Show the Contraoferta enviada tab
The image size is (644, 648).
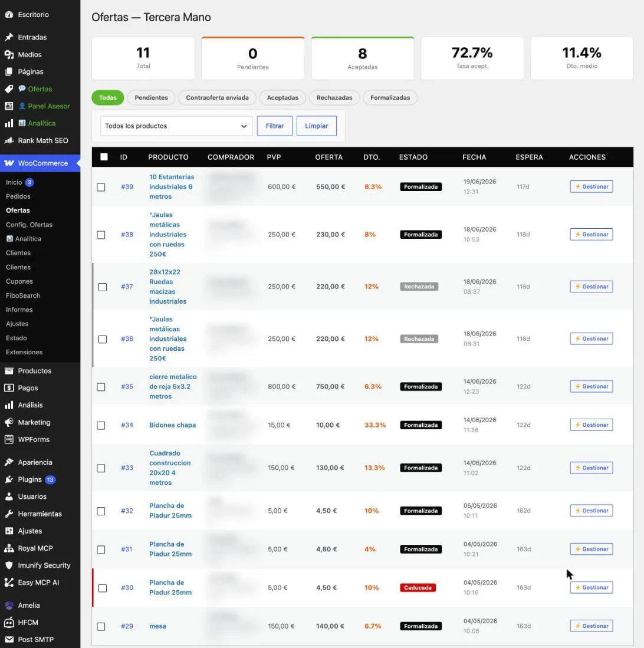click(218, 98)
